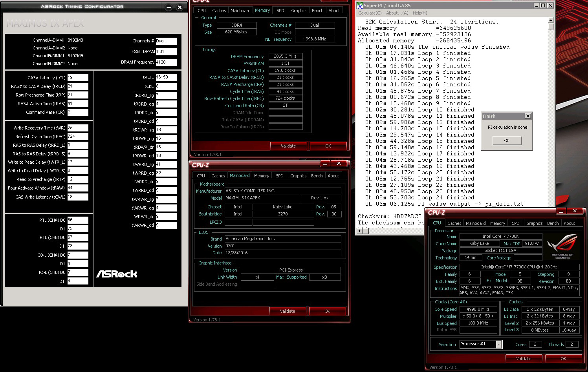This screenshot has width=588, height=372.
Task: Click the ASRock logo in Timing Configurator
Action: click(x=117, y=274)
